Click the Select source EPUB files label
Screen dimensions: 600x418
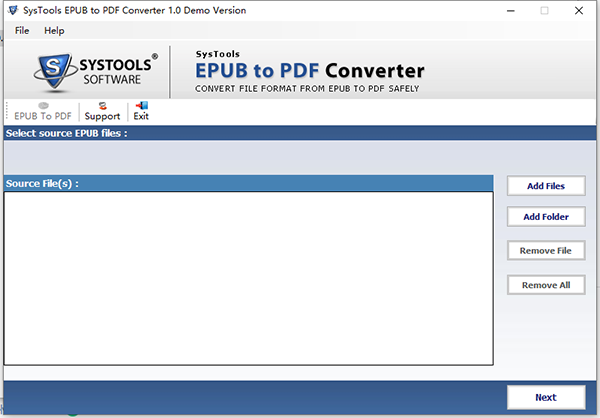click(x=67, y=133)
